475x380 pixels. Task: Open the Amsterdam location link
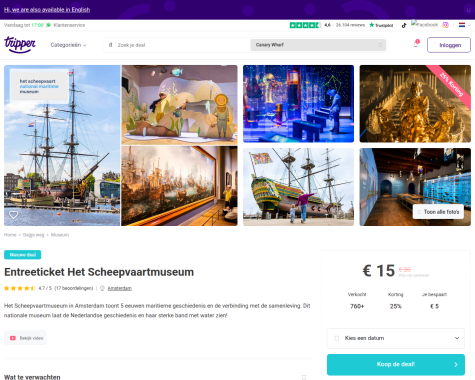point(120,288)
